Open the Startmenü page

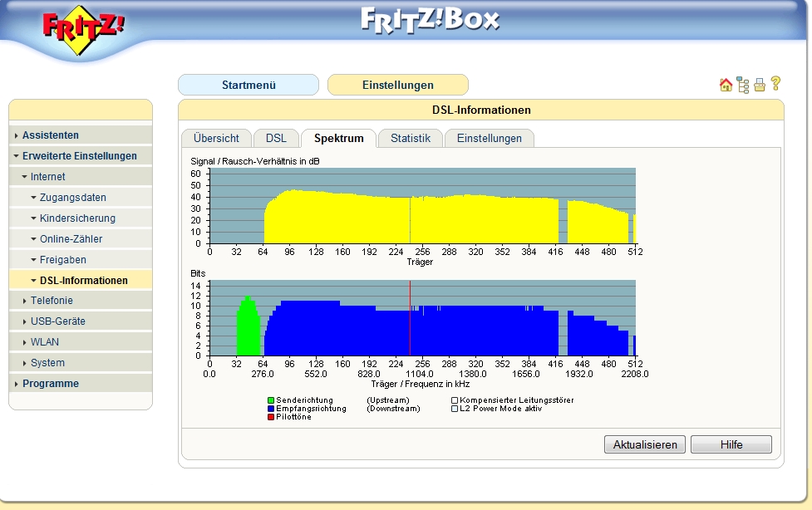pyautogui.click(x=248, y=85)
